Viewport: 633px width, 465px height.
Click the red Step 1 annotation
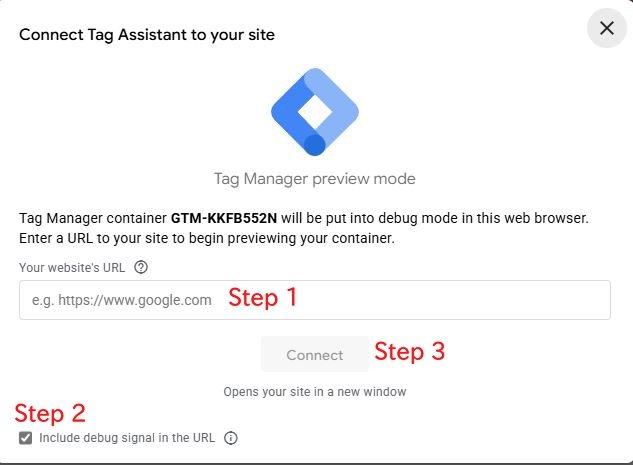(x=263, y=297)
